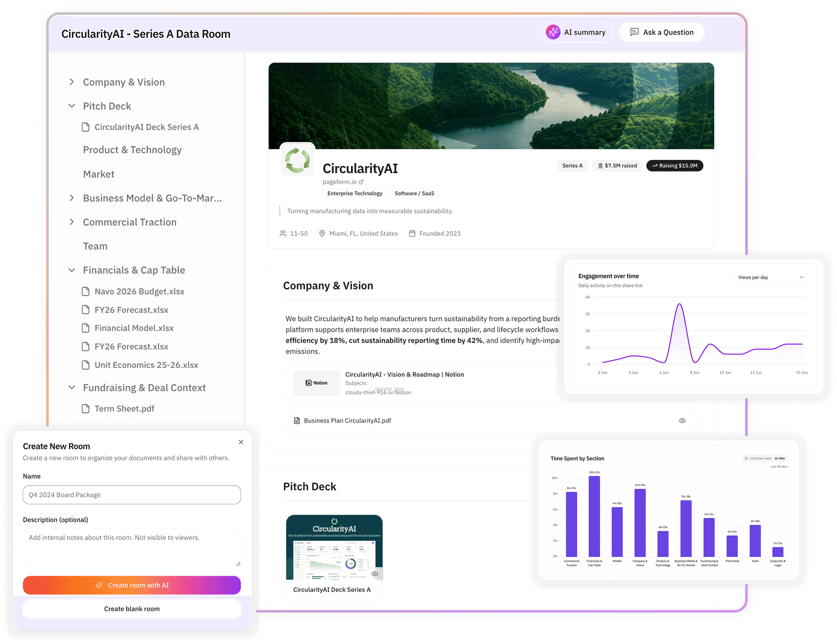
Task: Open CircularityAI Vision & Roadmap Notion link
Action: click(404, 374)
